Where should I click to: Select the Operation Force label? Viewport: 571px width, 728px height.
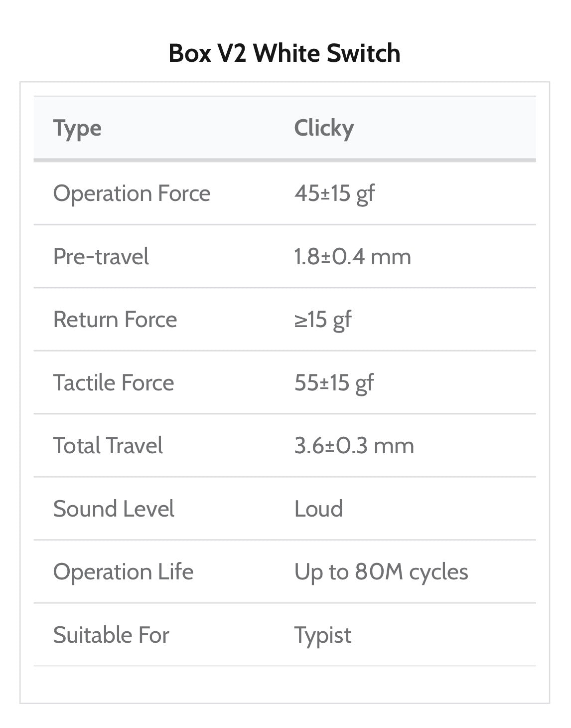pos(132,193)
